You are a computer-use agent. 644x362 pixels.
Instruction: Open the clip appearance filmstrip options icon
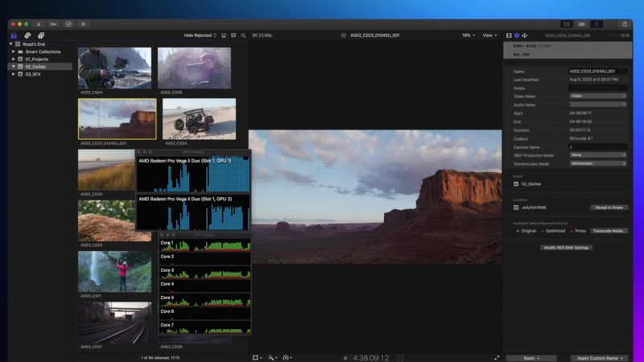pos(224,35)
